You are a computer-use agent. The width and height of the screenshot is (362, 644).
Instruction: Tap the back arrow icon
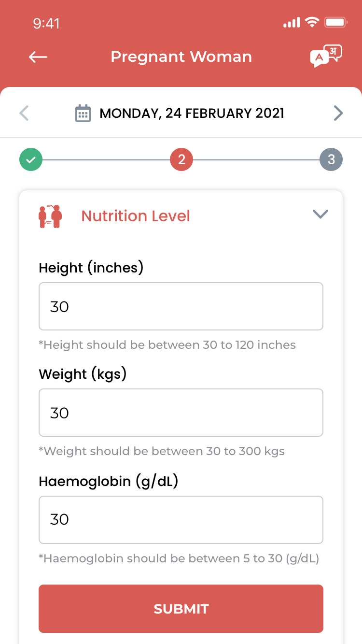click(x=38, y=57)
